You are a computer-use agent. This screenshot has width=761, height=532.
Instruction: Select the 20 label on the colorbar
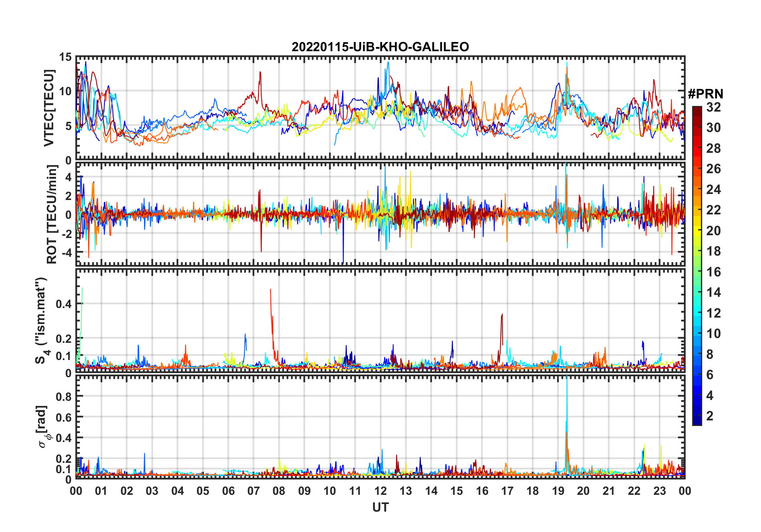[713, 230]
